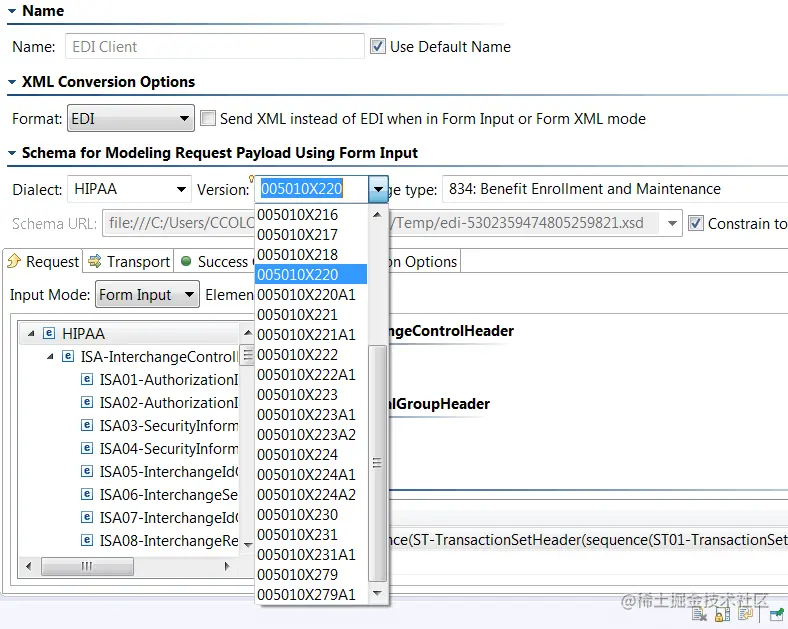Viewport: 788px width, 629px height.
Task: Collapse the Name section triangle
Action: (x=12, y=11)
